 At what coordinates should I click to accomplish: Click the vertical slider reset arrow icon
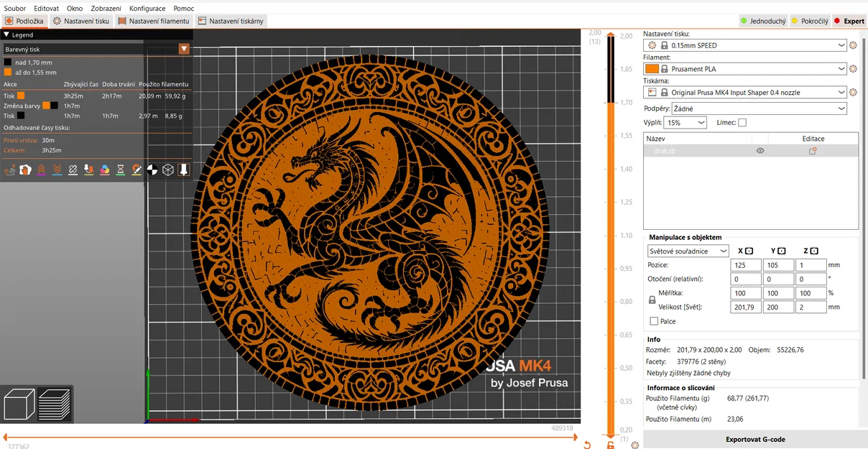point(587,445)
